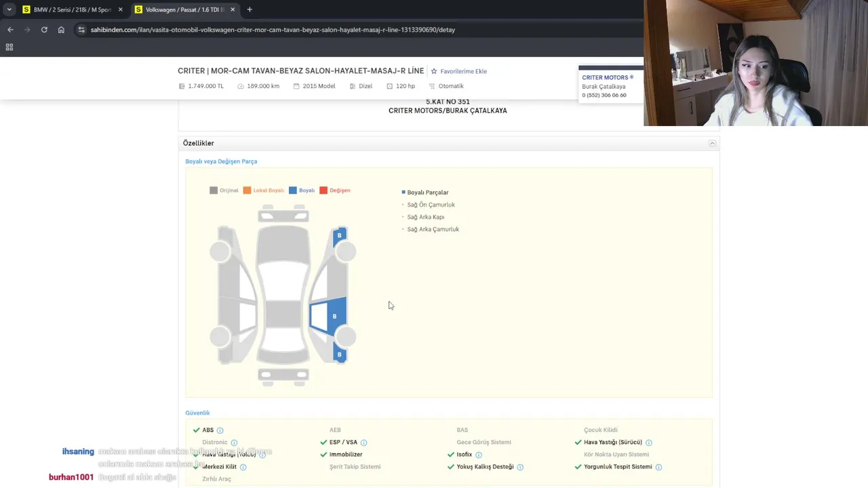Screen dimensions: 868x488
Task: Click Şerit Takip Sistemi text
Action: [x=355, y=467]
